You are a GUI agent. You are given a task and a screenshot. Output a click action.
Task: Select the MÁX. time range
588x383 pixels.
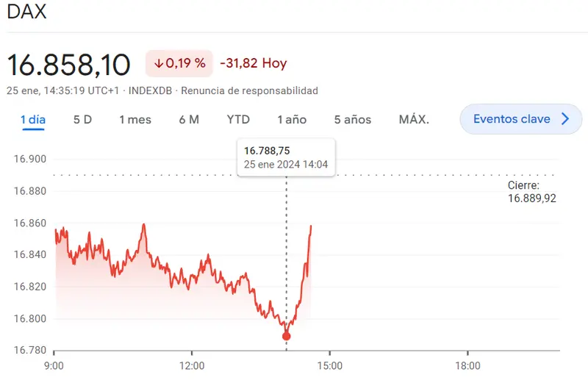pos(414,119)
